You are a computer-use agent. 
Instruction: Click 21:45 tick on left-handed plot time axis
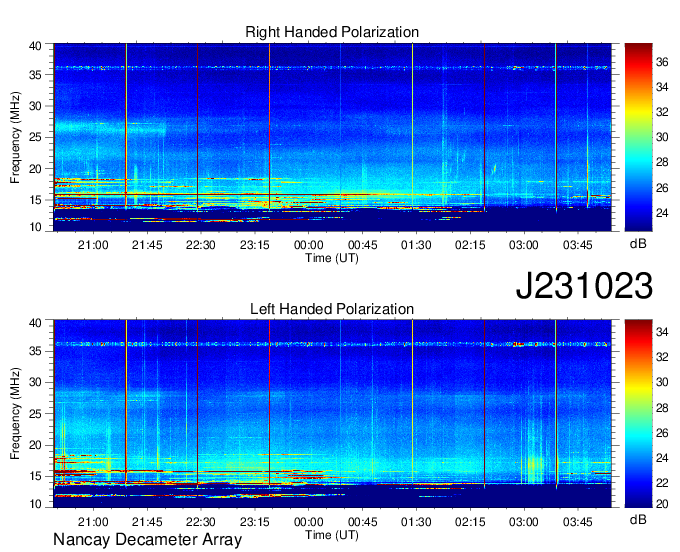pyautogui.click(x=147, y=522)
